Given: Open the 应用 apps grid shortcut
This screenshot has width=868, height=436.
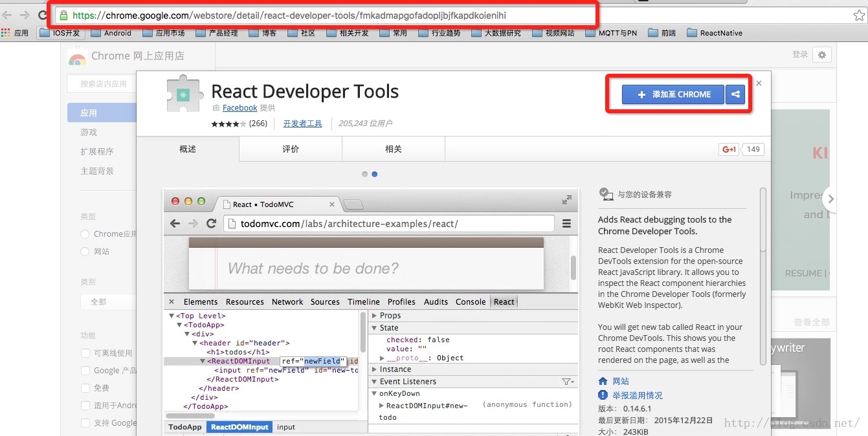Looking at the screenshot, I should click(x=15, y=33).
